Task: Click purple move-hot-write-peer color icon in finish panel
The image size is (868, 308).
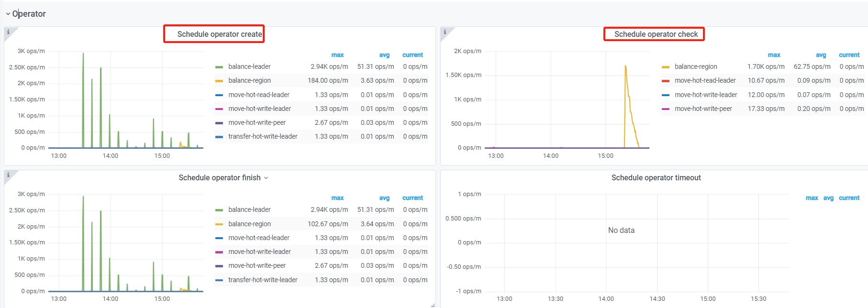Action: 219,266
